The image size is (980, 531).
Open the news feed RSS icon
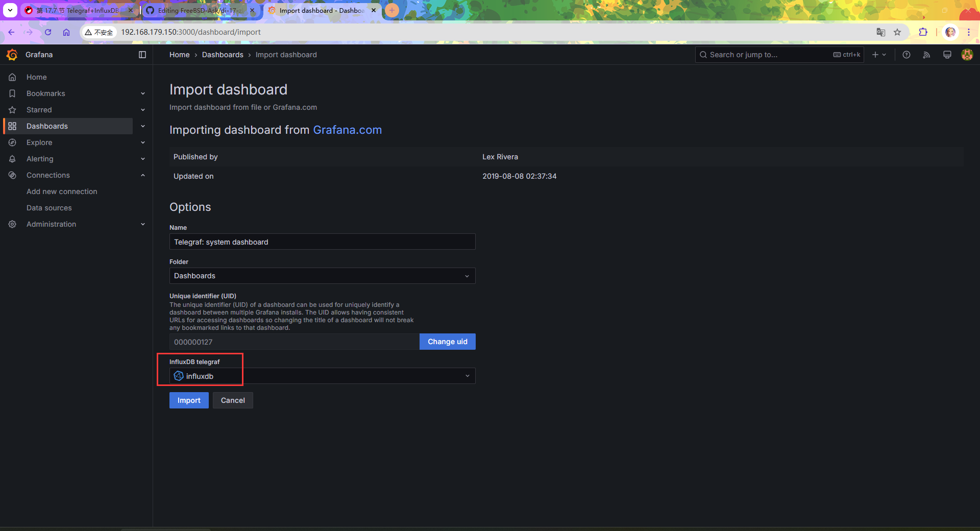coord(926,55)
